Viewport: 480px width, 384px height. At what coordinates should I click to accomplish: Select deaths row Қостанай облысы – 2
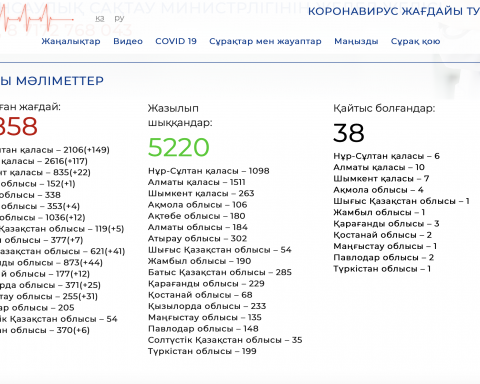coord(383,235)
